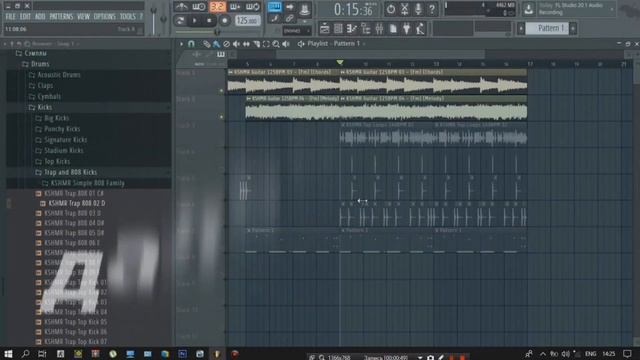This screenshot has height=360, width=640.
Task: Open the project info page icon
Action: (x=393, y=29)
